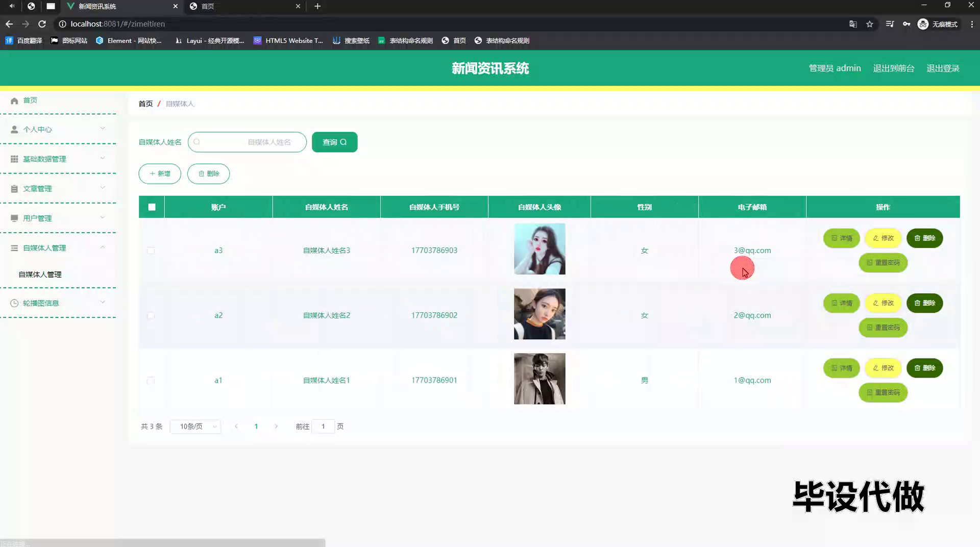980x547 pixels.
Task: Check the checkbox for row a1
Action: (x=151, y=381)
